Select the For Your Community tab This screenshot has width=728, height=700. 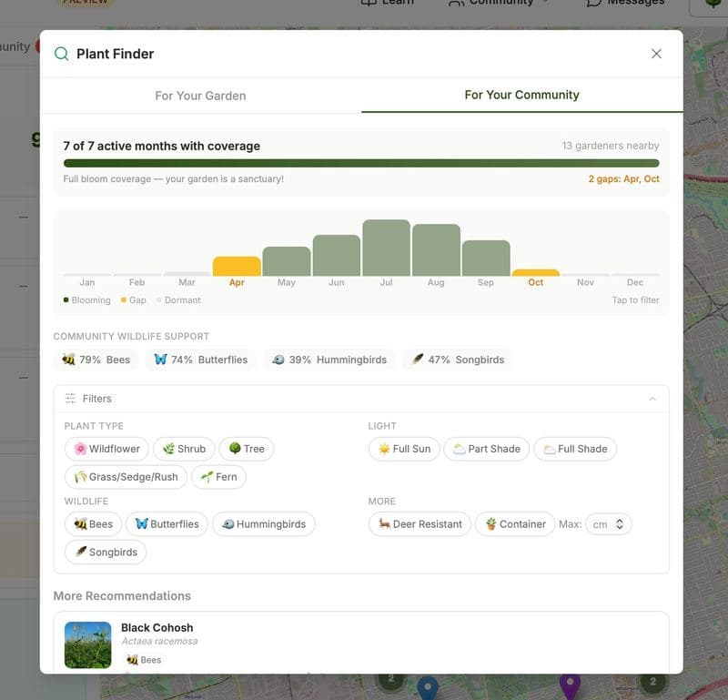(522, 95)
